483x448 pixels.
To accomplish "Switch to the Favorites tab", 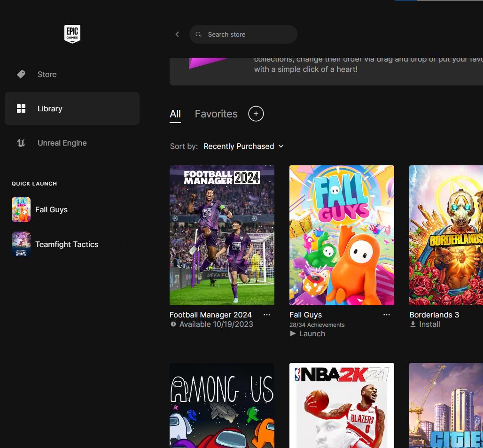I will [216, 114].
